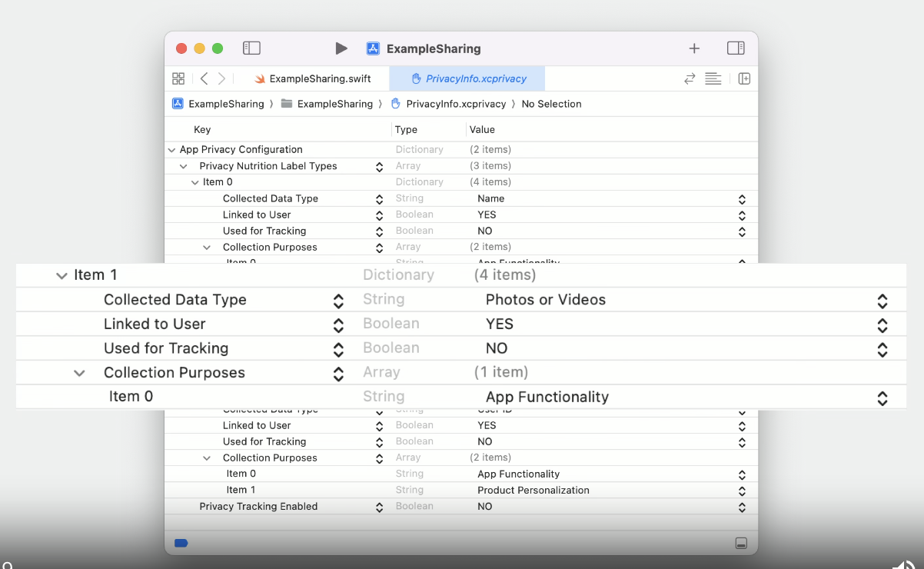Open key stepper for Collected Data Type near Name

coord(379,199)
